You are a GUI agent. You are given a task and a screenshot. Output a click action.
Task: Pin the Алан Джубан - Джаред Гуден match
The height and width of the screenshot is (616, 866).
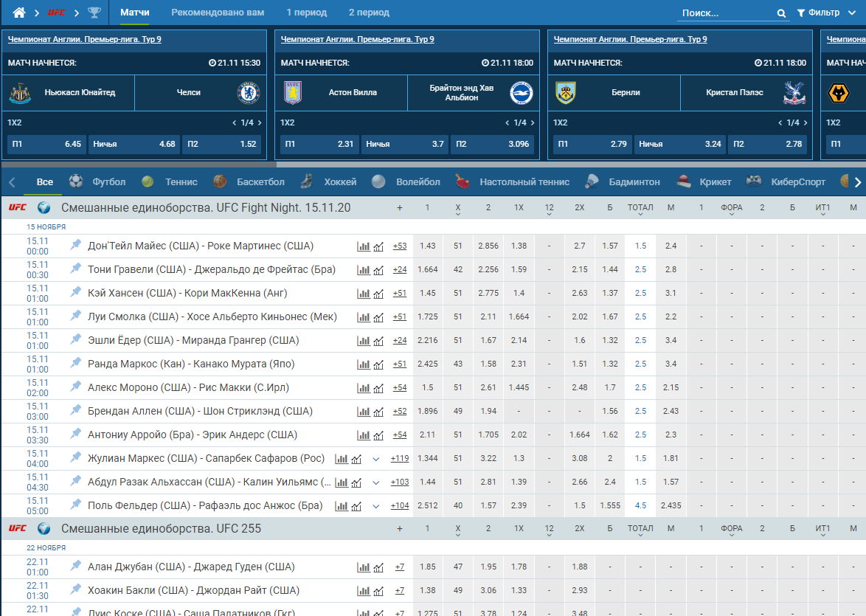tap(75, 567)
